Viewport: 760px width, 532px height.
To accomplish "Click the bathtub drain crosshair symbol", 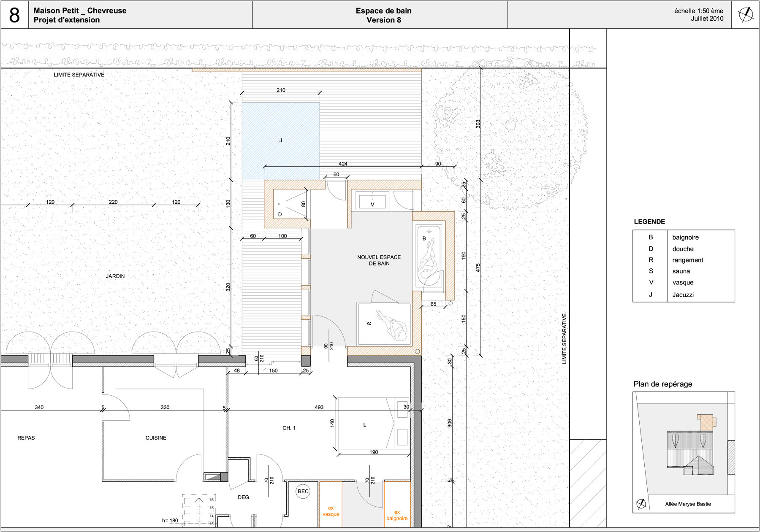I will 429,231.
